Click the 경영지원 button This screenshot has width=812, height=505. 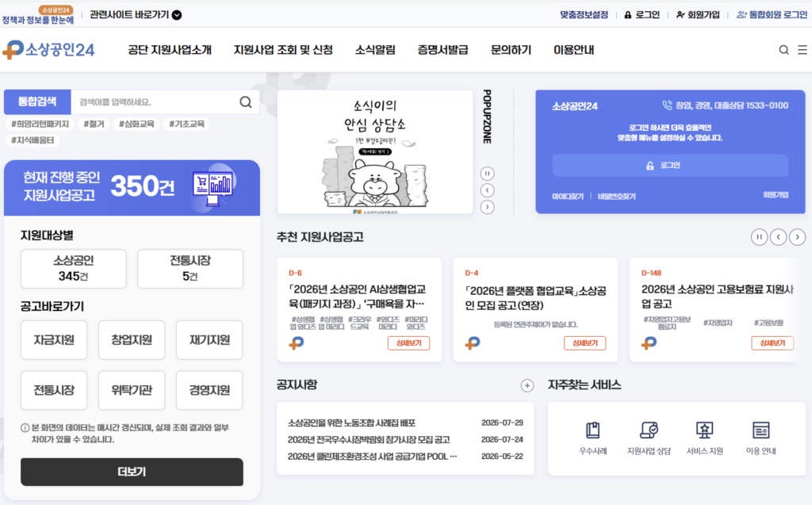pos(209,390)
